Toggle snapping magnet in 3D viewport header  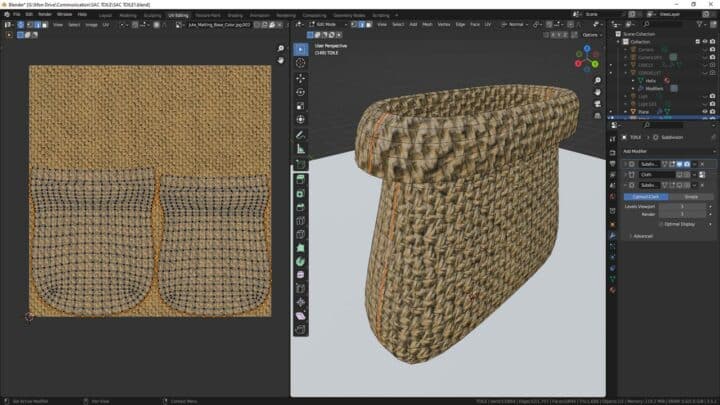(549, 24)
